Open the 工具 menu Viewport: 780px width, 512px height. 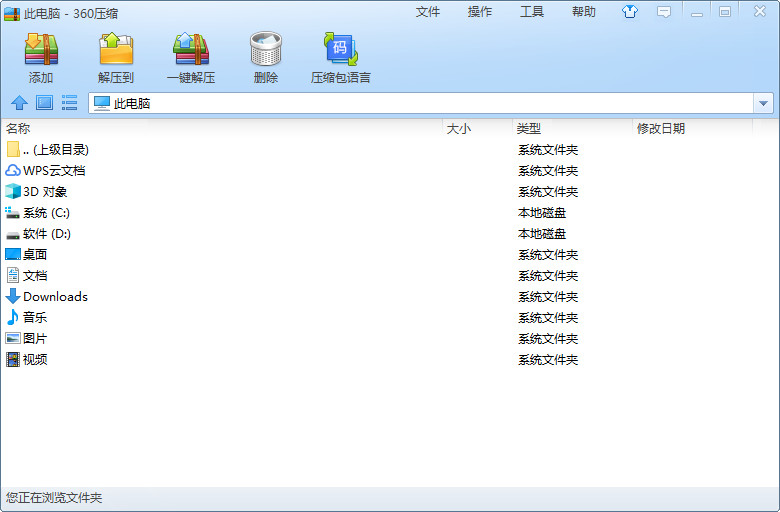click(532, 11)
